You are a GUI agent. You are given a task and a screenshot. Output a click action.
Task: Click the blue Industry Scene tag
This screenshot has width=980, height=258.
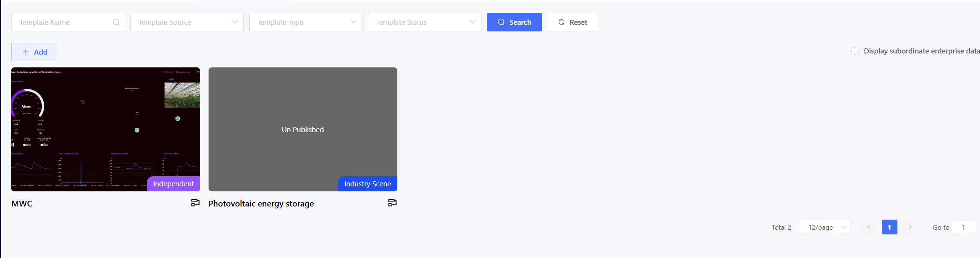click(x=367, y=184)
